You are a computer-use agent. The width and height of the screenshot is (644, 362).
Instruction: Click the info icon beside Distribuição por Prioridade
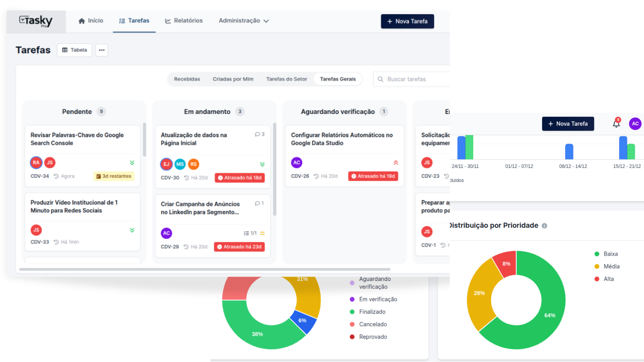point(544,225)
